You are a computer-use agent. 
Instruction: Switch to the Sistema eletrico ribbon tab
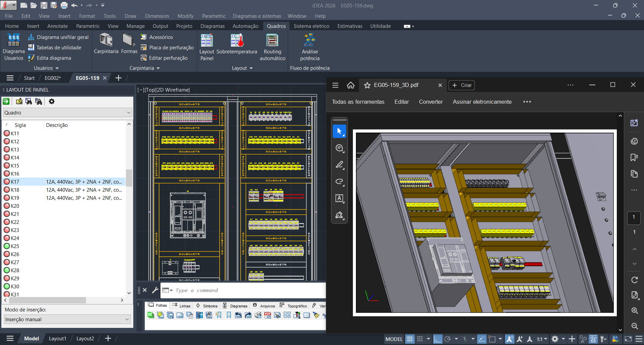coord(311,26)
